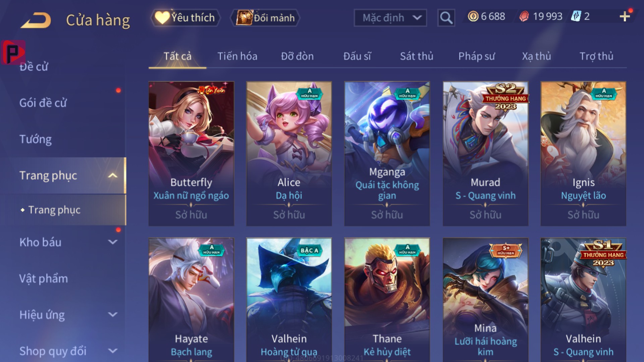Open the Tướng sidebar menu item
Image resolution: width=644 pixels, height=362 pixels.
[x=36, y=139]
